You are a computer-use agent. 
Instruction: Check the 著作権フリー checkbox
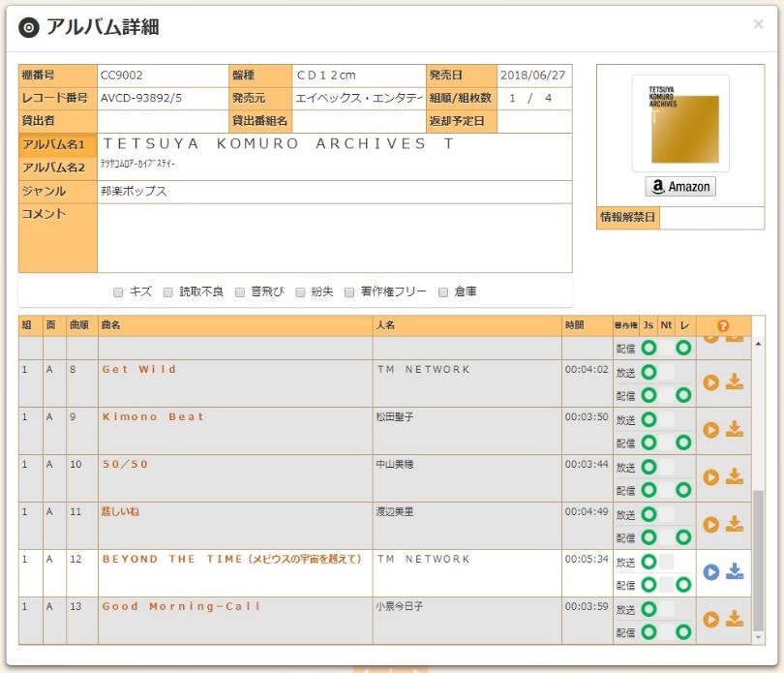pos(349,292)
